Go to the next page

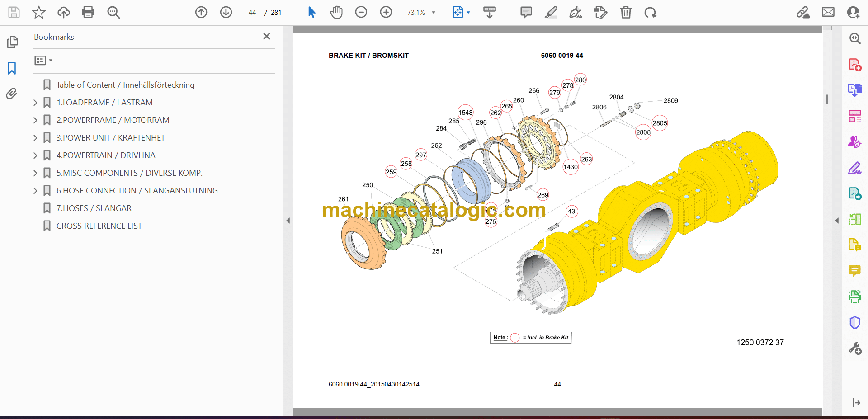point(226,12)
